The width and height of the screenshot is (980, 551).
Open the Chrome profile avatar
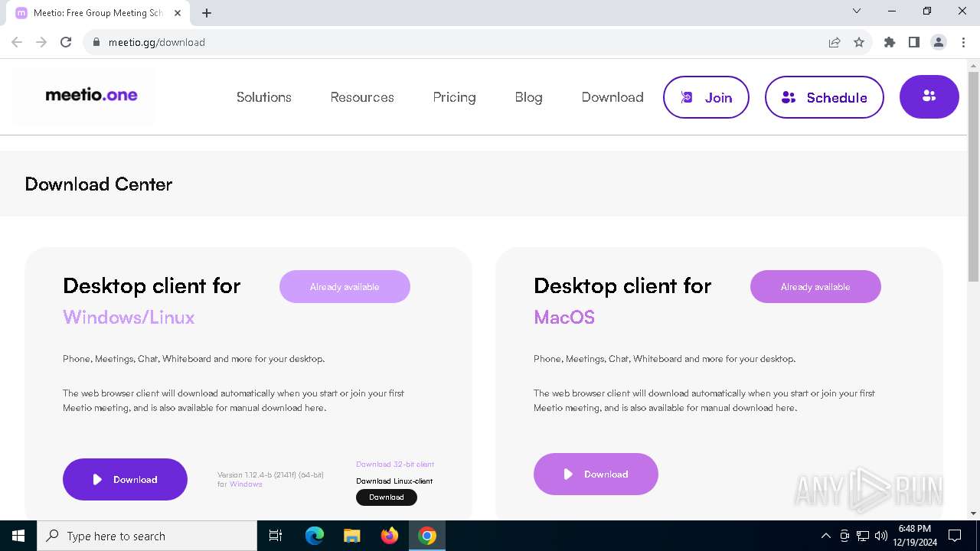939,42
